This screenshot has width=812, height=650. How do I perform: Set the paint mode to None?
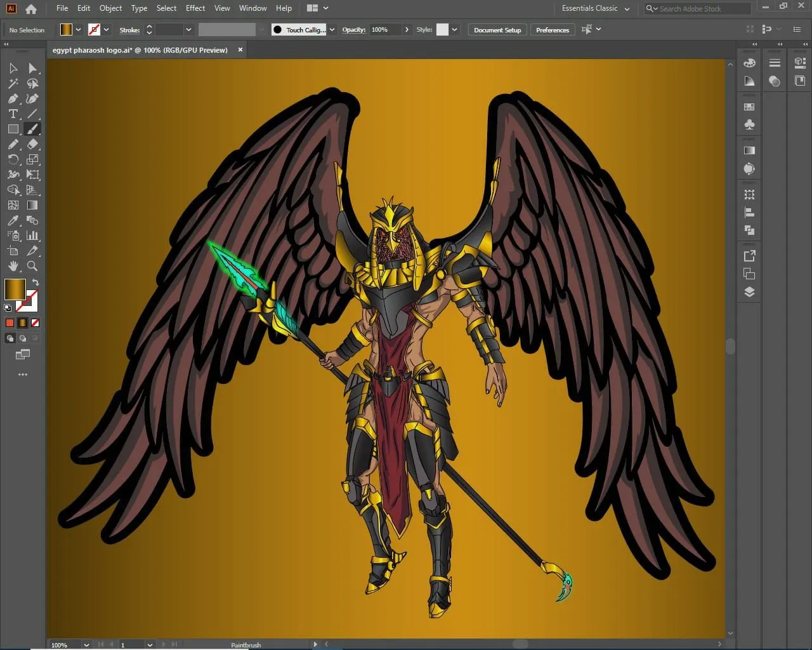coord(35,323)
